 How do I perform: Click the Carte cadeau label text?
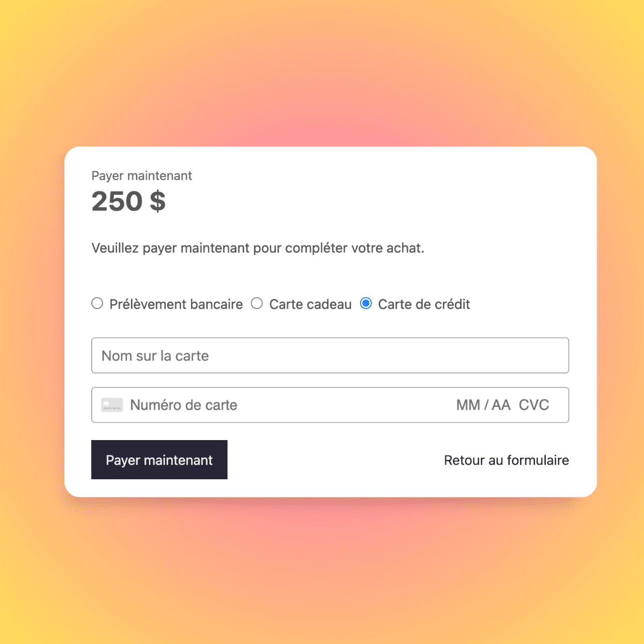pos(310,304)
